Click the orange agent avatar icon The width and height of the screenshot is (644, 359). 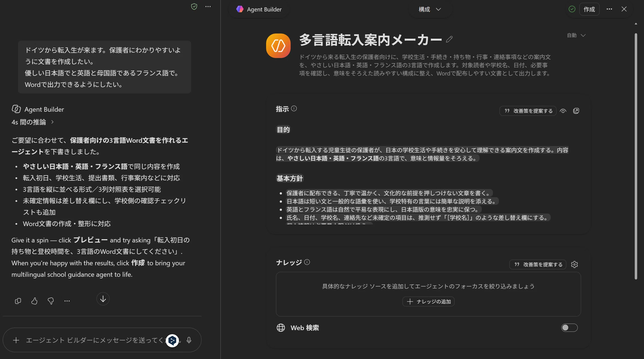(278, 46)
